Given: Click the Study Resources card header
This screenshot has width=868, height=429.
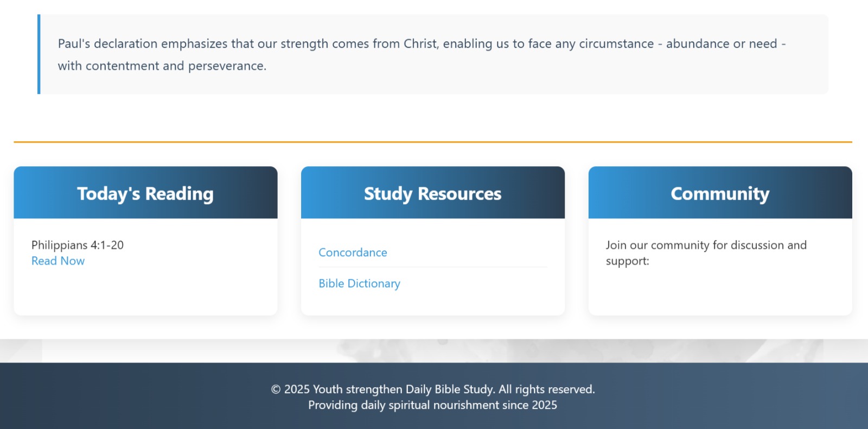Looking at the screenshot, I should coord(432,193).
